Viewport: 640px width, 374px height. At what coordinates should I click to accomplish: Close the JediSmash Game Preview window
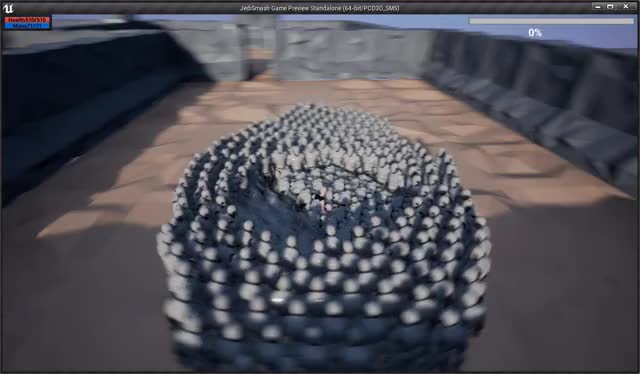626,7
